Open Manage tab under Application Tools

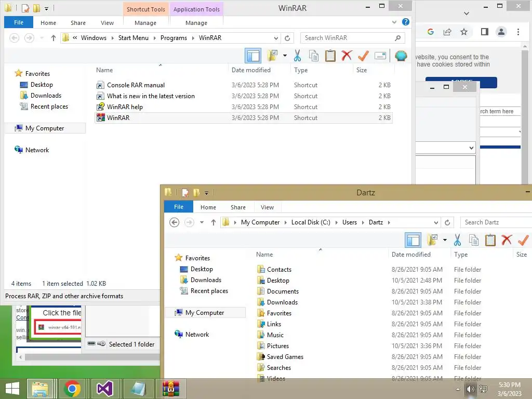coord(196,23)
